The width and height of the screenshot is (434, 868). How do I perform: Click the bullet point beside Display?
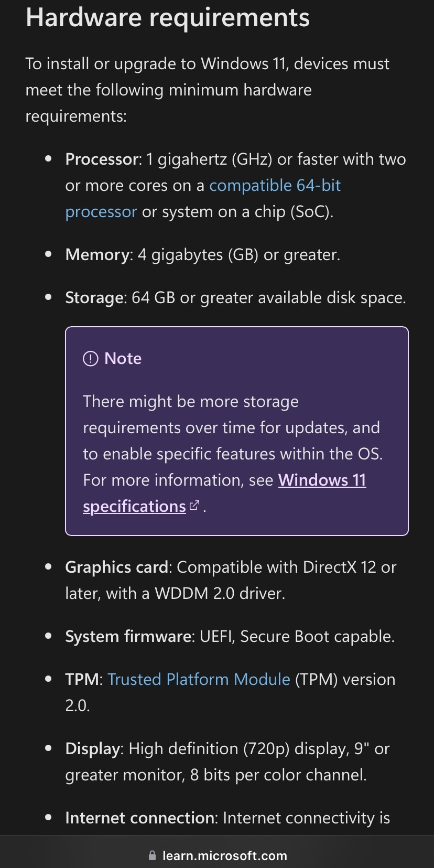(49, 748)
